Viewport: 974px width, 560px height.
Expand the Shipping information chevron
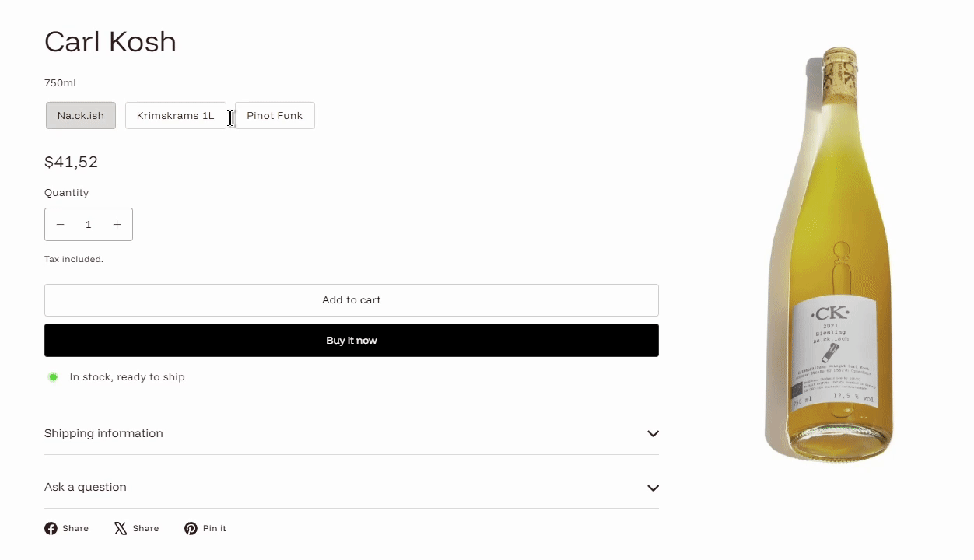click(x=653, y=434)
